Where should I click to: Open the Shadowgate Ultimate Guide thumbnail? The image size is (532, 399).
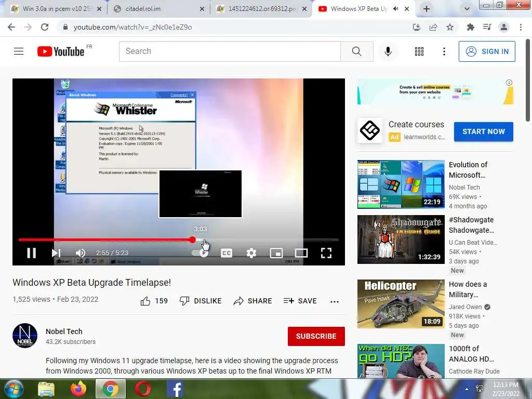(x=401, y=239)
